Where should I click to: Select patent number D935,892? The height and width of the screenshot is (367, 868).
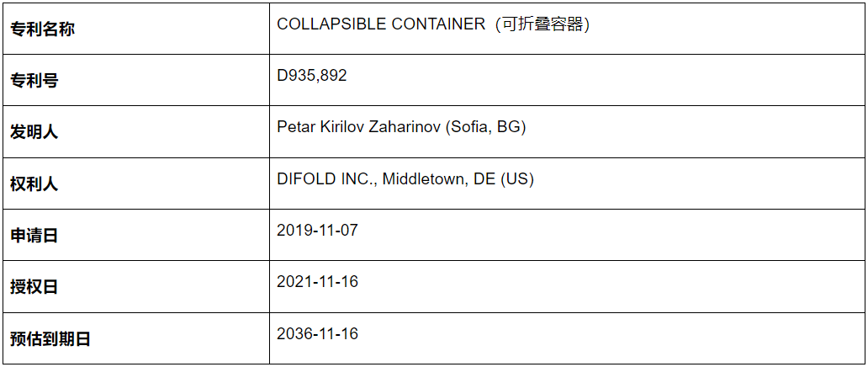pos(312,76)
